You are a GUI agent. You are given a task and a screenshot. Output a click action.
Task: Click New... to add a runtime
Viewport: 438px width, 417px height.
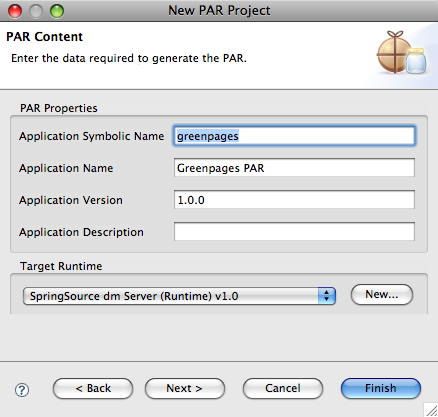382,294
